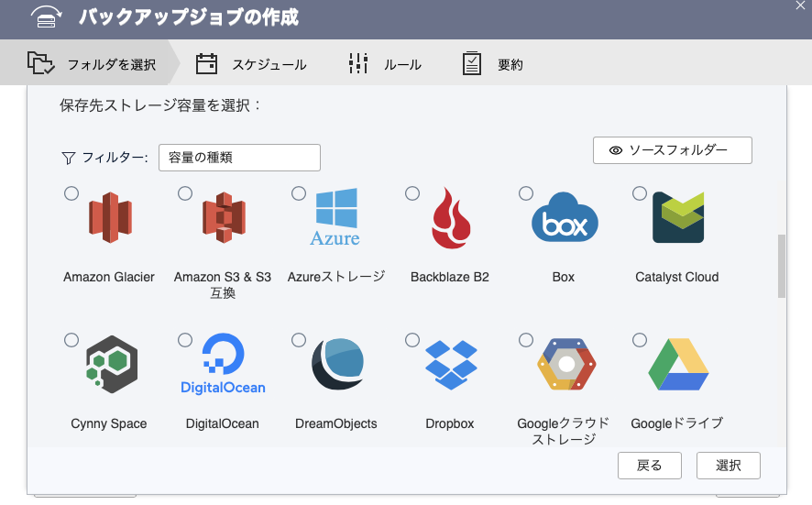Select the Box radio button
The image size is (812, 505).
pyautogui.click(x=526, y=193)
